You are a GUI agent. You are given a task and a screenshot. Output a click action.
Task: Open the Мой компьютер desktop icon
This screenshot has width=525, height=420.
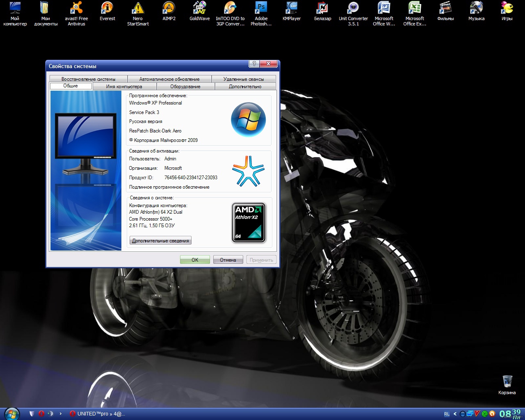[15, 14]
